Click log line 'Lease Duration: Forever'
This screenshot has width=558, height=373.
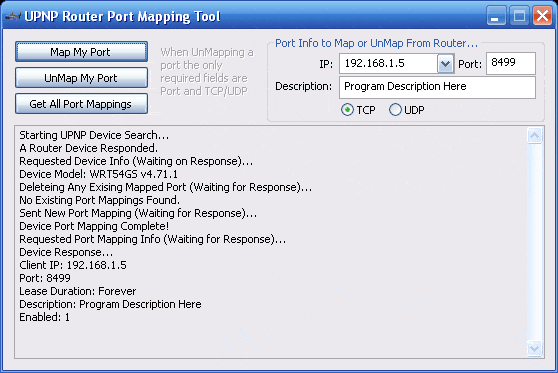tap(78, 291)
